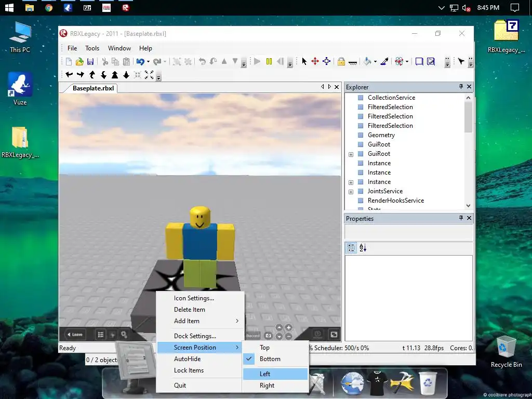The image size is (532, 399).
Task: Click the in-game player list icon
Action: 101,335
